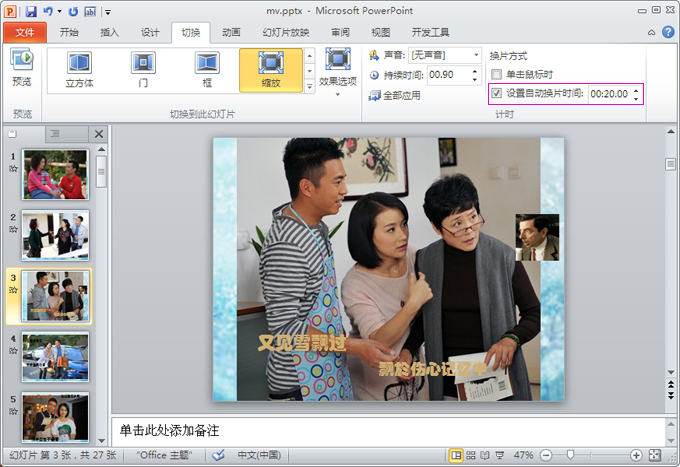This screenshot has height=467, width=680.
Task: Open the 文件 tab
Action: tap(25, 33)
